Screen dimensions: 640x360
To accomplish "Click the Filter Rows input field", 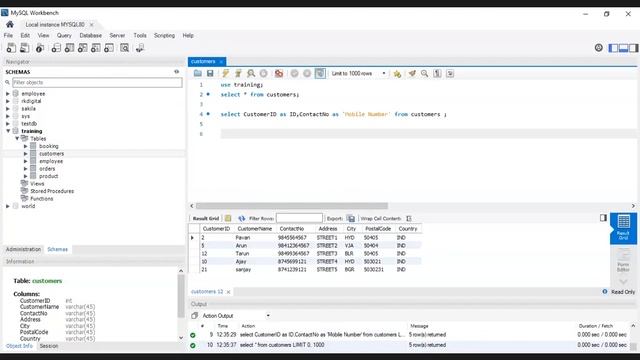I will tap(299, 218).
